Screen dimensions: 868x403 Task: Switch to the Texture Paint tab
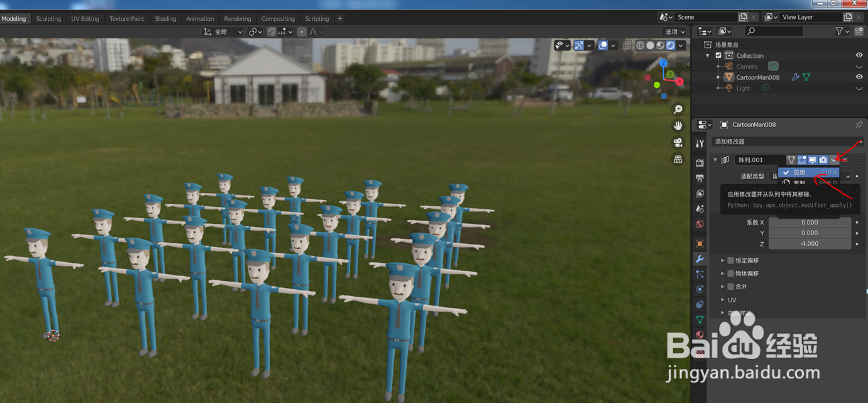coord(127,18)
